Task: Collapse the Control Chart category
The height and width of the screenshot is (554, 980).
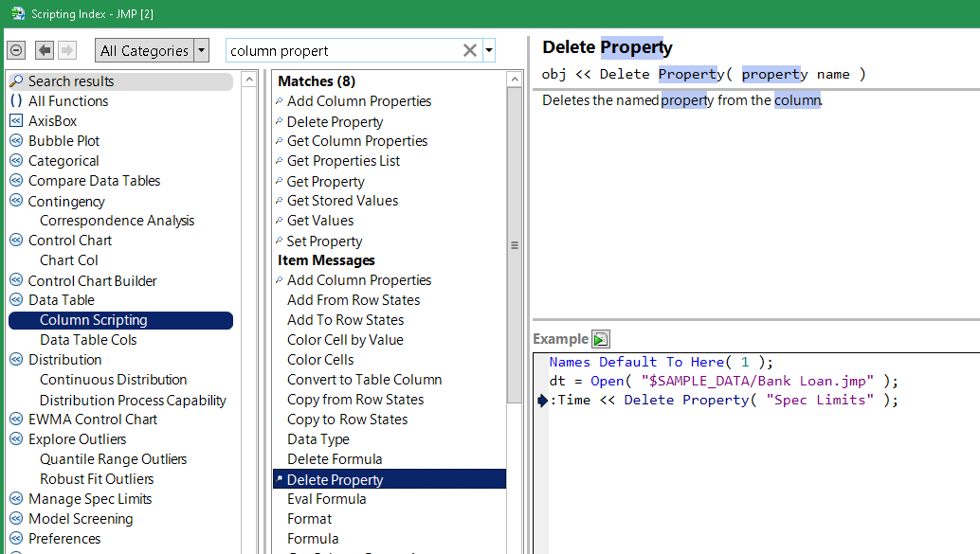Action: pos(16,241)
